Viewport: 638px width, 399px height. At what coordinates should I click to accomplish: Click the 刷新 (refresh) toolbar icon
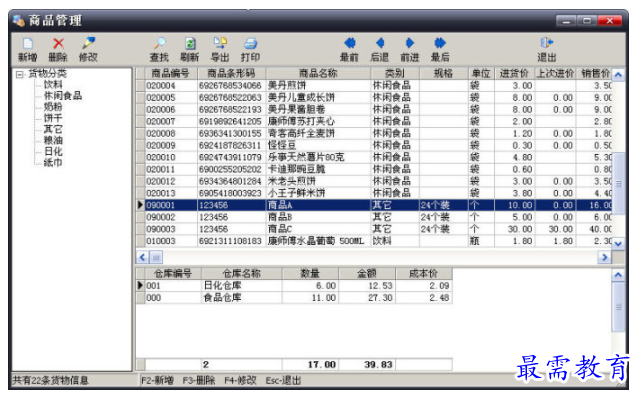point(190,44)
